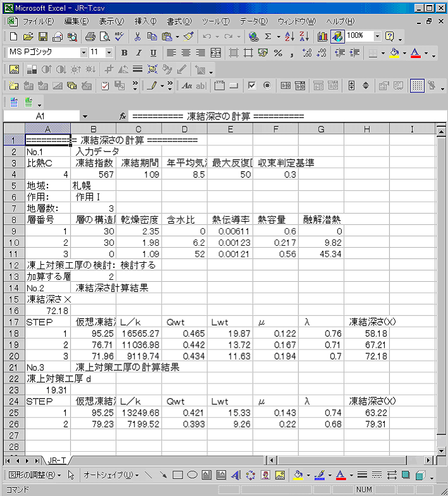Open the 100% zoom dropdown
The width and height of the screenshot is (448, 496).
(377, 37)
